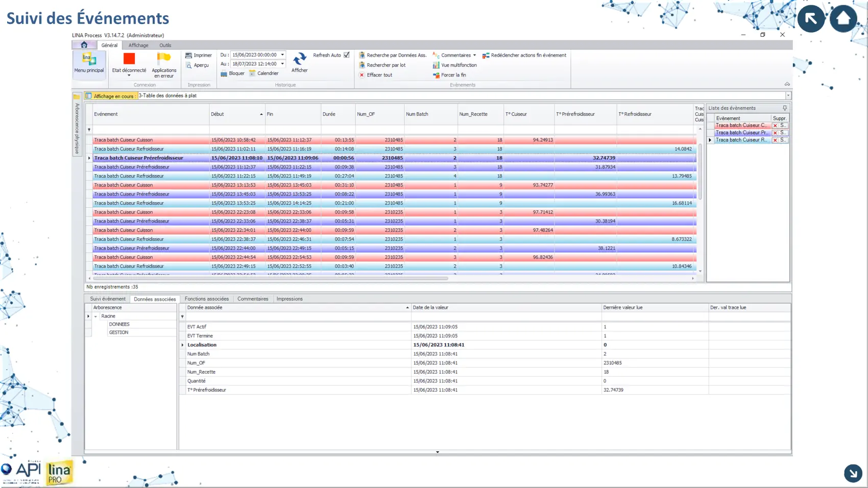Image resolution: width=868 pixels, height=488 pixels.
Task: Click Rechercher par lot
Action: coord(385,65)
